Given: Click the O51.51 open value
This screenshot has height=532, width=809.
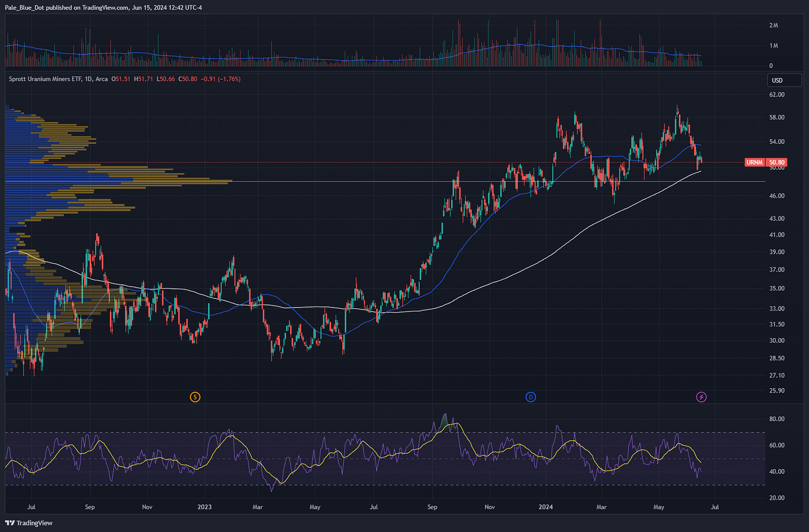Looking at the screenshot, I should [121, 79].
